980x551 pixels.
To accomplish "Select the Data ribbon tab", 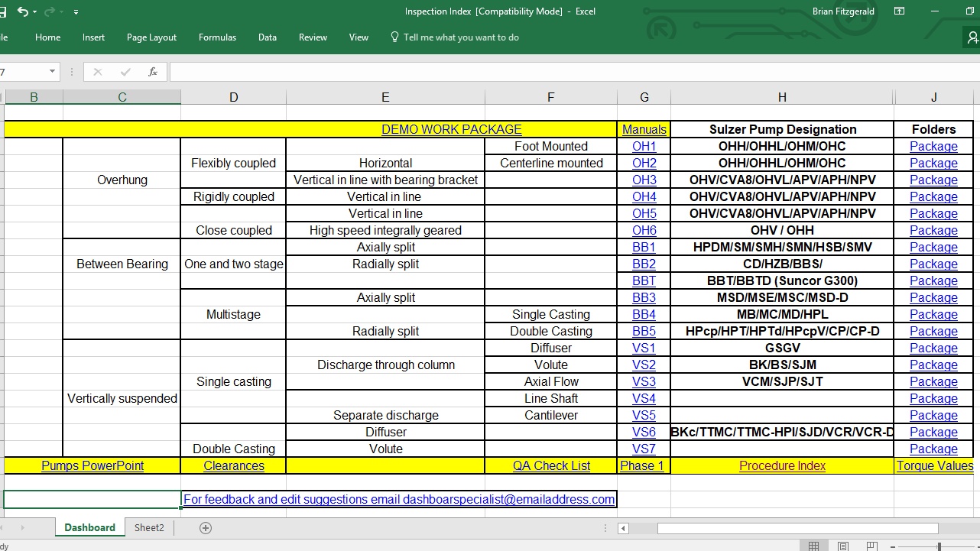I will (268, 37).
